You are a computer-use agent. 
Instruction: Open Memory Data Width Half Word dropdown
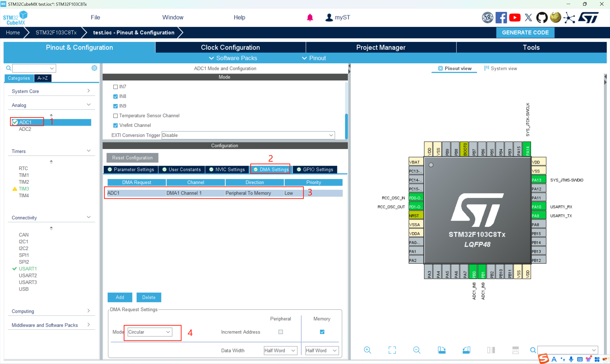pyautogui.click(x=322, y=350)
